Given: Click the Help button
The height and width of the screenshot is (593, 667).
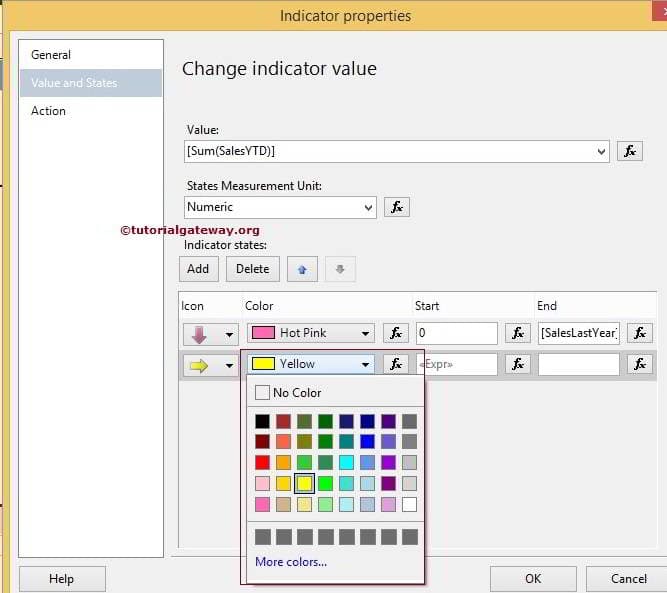Looking at the screenshot, I should (x=62, y=579).
